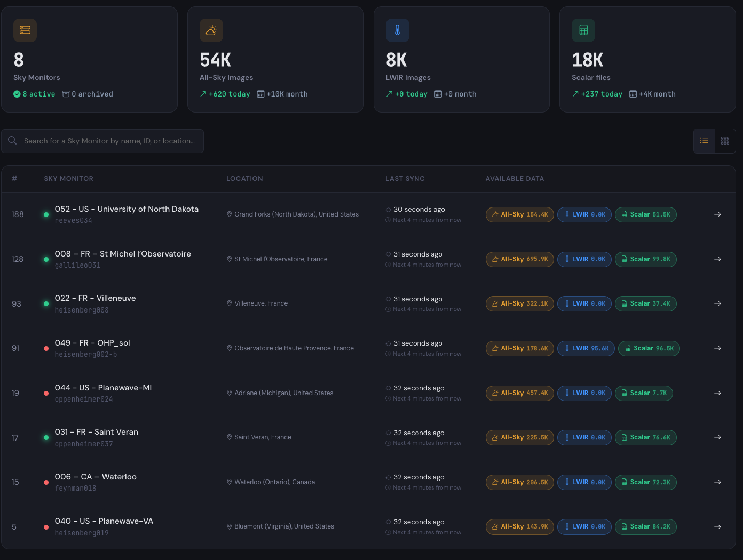
Task: Click the heisenberg019 monitor ID
Action: [82, 533]
